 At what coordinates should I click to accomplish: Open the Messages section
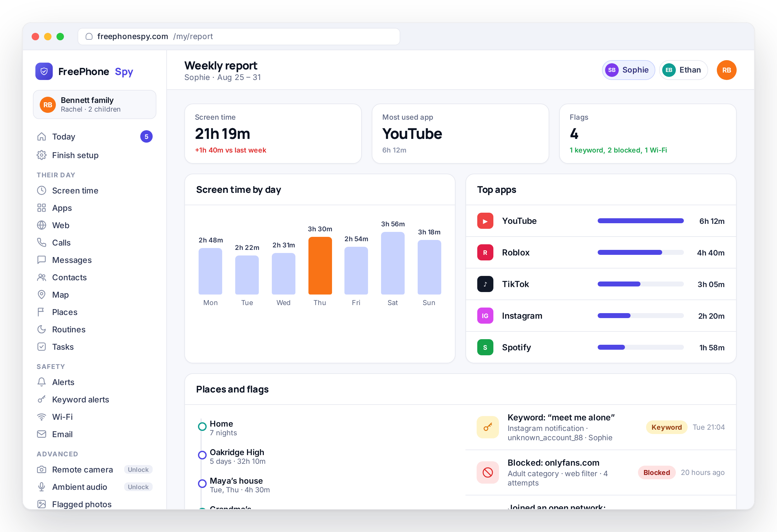click(x=95, y=260)
